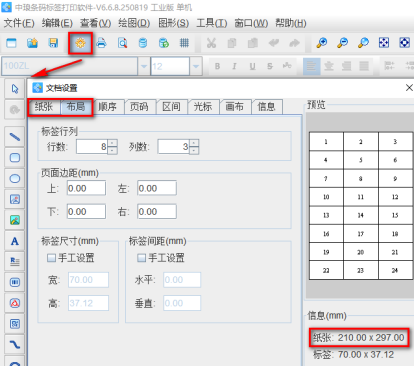Click the green database-with-arrow icon
The height and width of the screenshot is (367, 415).
(164, 43)
